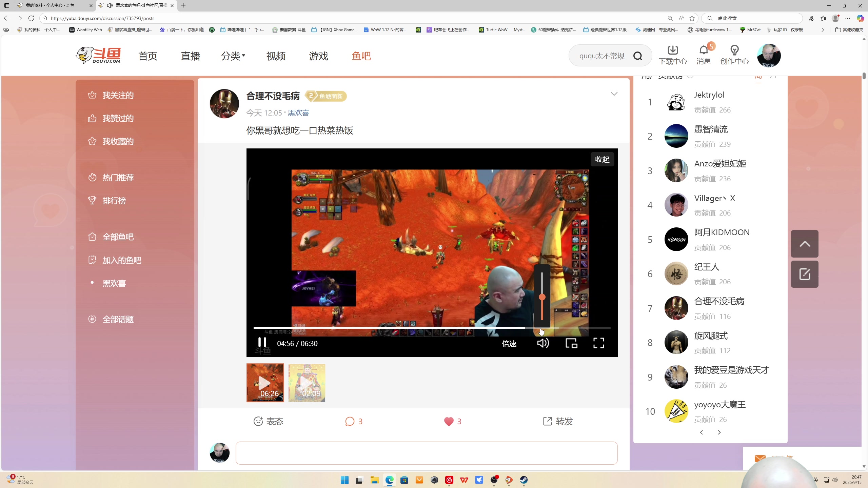Open 创作中心 lightbulb icon

click(734, 55)
